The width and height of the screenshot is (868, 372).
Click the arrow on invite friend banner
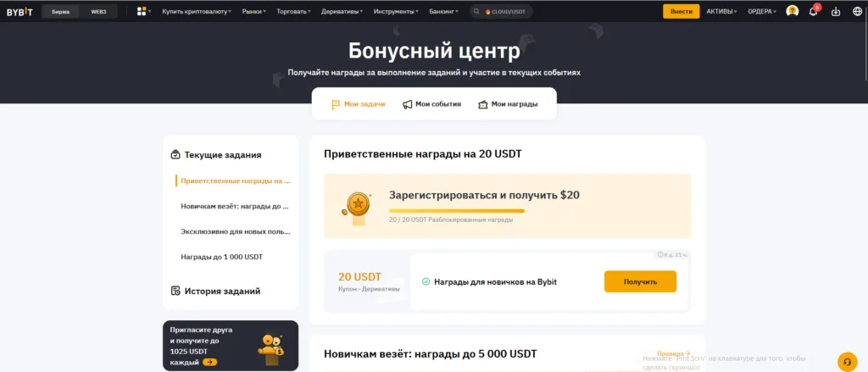pos(210,362)
